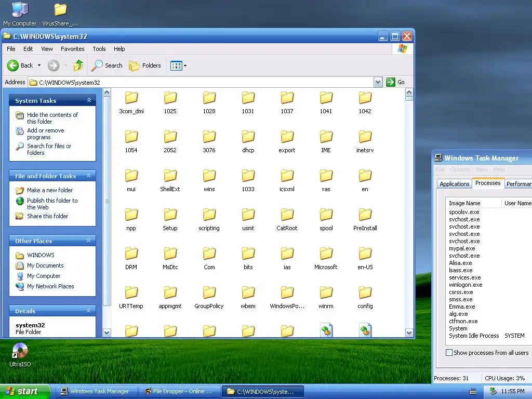Click the Start button
The height and width of the screenshot is (399, 532).
[25, 392]
